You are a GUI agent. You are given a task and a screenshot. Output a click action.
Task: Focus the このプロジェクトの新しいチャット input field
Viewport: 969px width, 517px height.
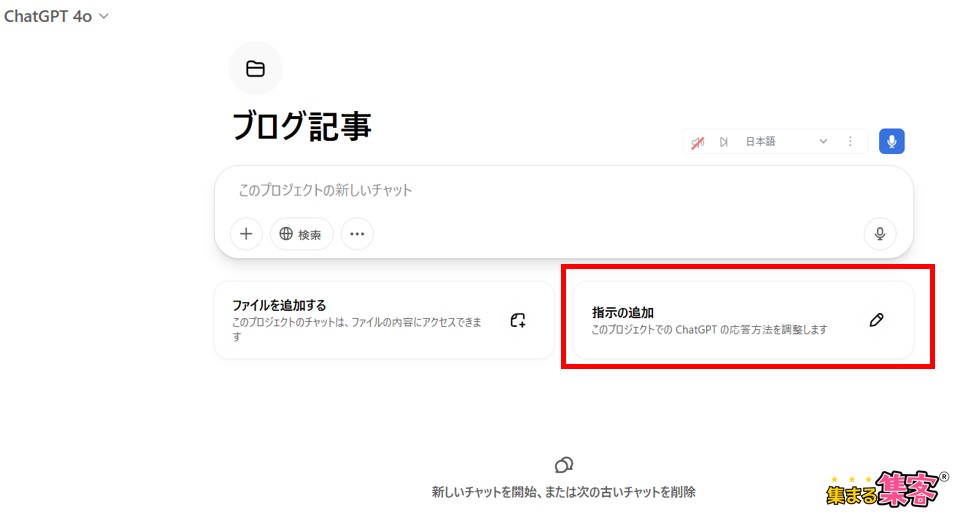(x=564, y=190)
